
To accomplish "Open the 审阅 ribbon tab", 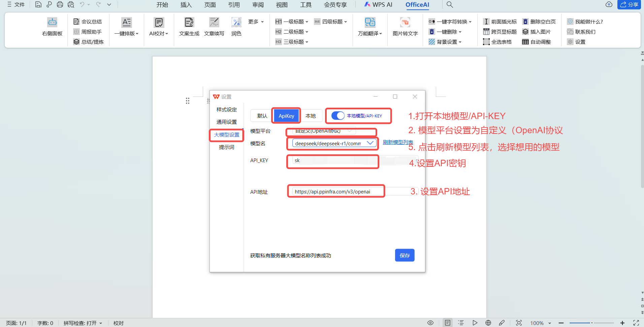I will coord(258,5).
